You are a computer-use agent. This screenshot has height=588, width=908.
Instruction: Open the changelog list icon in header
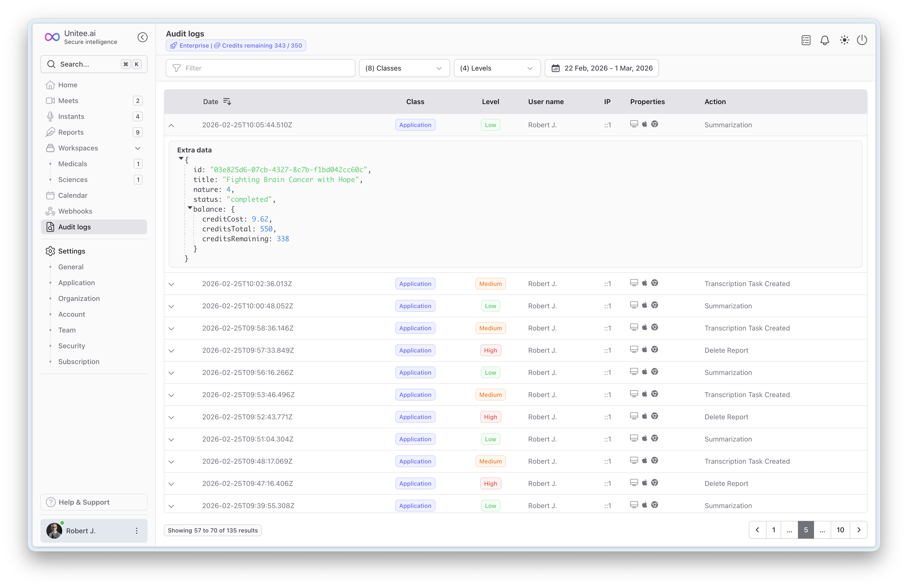[806, 40]
